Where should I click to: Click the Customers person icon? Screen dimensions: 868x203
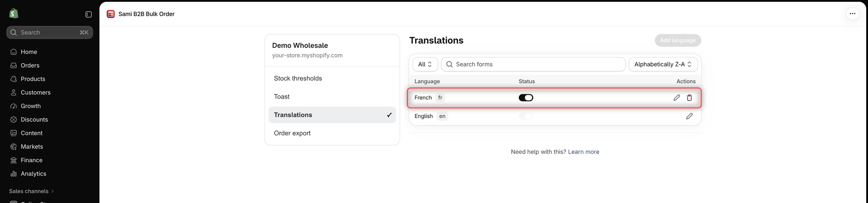click(x=14, y=92)
